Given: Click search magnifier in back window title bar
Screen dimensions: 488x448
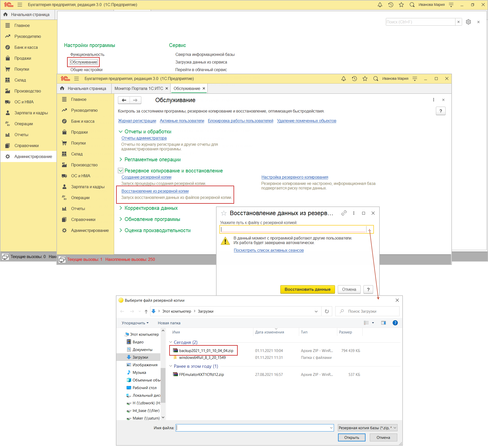Looking at the screenshot, I should 412,5.
